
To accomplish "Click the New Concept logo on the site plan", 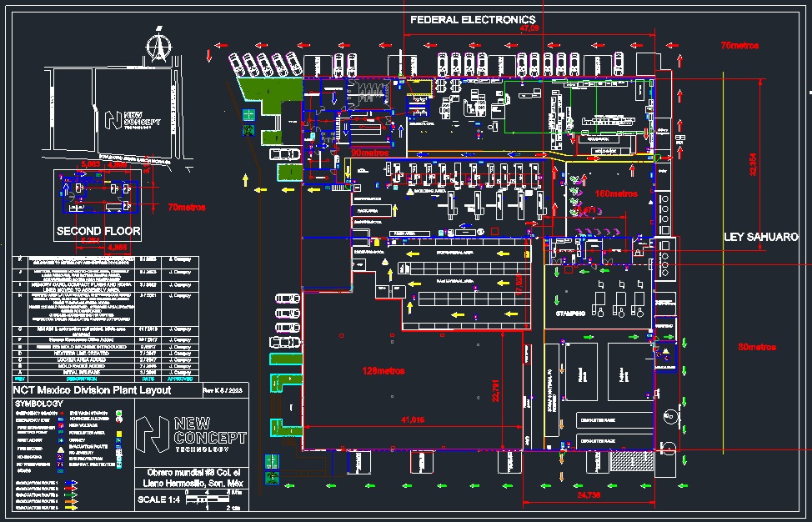I will pos(133,119).
